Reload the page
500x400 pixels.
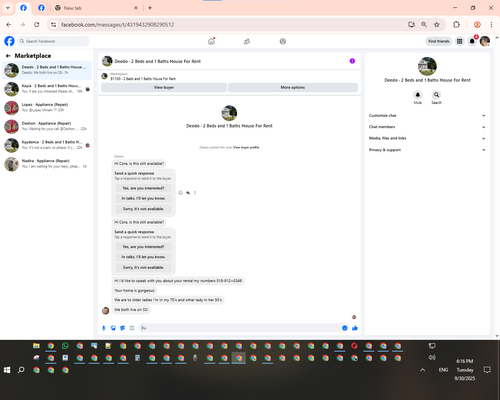pos(37,25)
